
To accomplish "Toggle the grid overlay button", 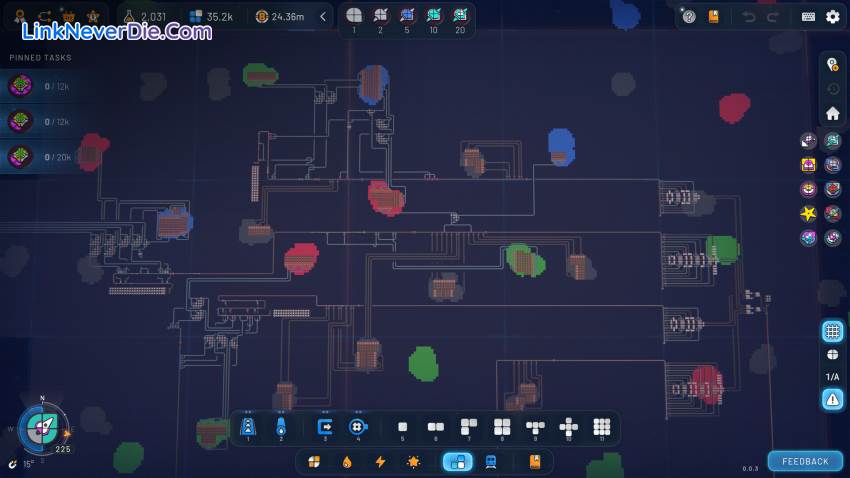I will 832,331.
